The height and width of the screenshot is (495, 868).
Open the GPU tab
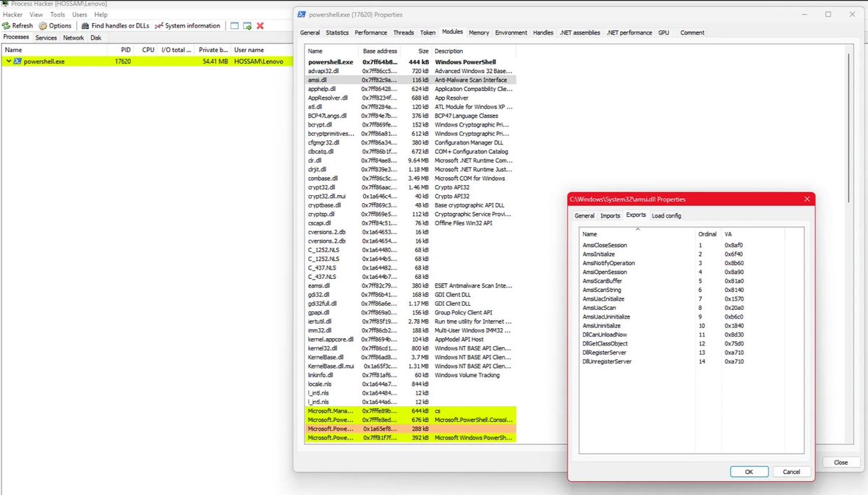point(663,33)
